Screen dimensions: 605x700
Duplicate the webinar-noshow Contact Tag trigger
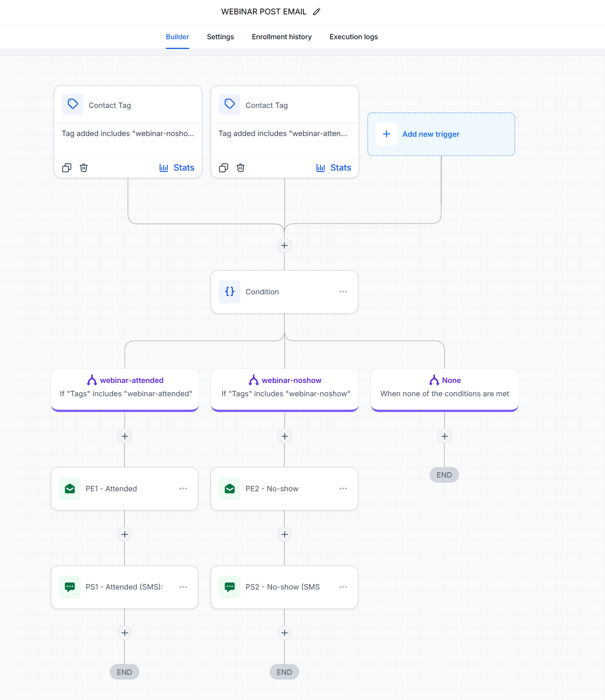67,168
